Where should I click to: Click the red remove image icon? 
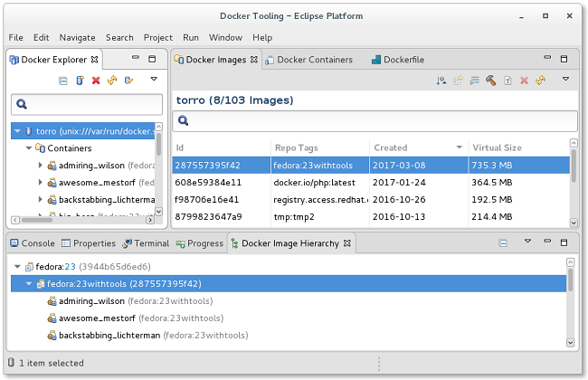click(x=524, y=81)
